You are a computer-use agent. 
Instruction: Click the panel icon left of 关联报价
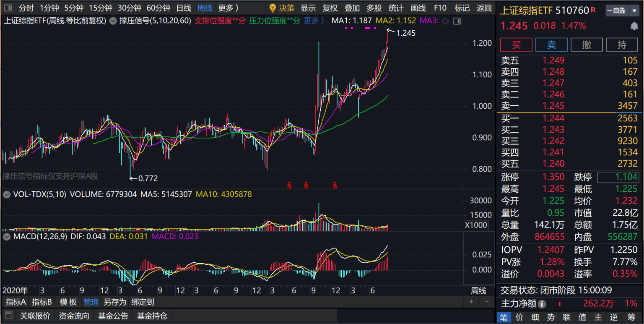pos(8,316)
